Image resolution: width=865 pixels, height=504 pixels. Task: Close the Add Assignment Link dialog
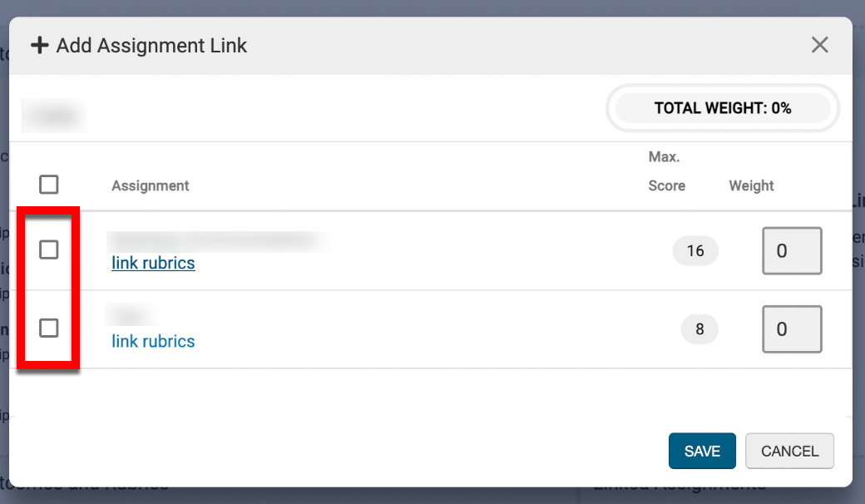point(820,45)
